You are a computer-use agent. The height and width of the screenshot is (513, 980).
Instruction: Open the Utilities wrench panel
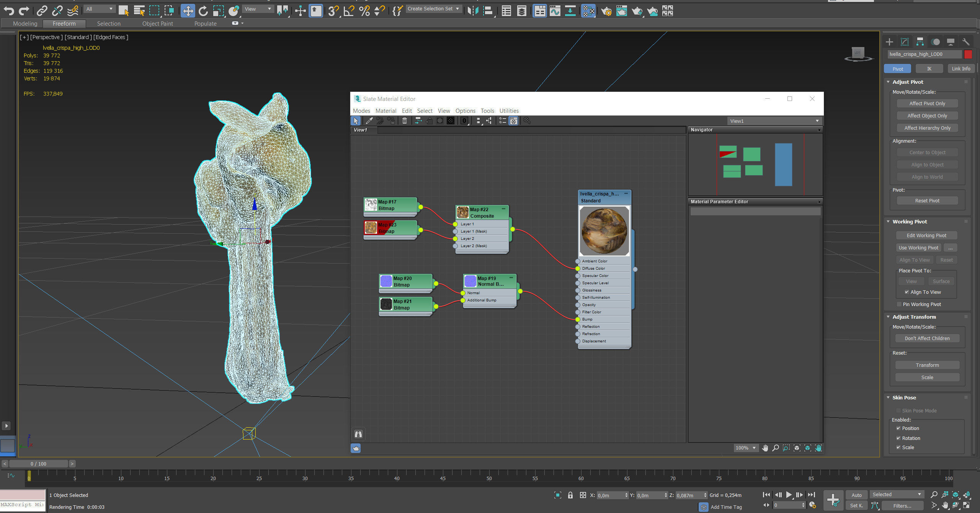[x=966, y=42]
